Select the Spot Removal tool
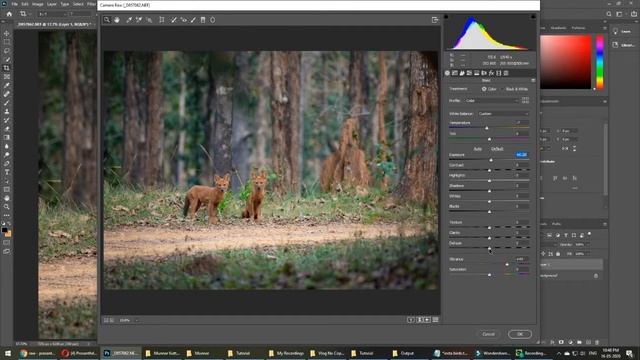Image resolution: width=640 pixels, height=360 pixels. point(173,20)
